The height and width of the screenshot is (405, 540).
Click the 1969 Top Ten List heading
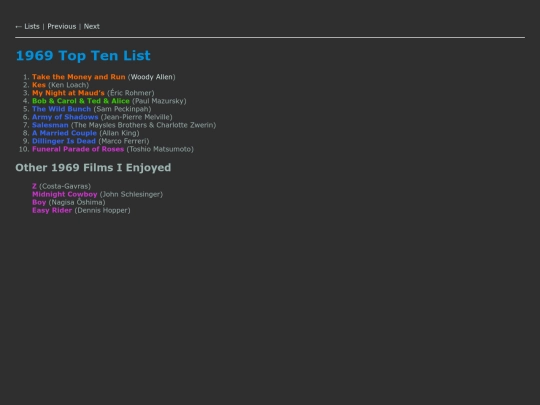(83, 55)
